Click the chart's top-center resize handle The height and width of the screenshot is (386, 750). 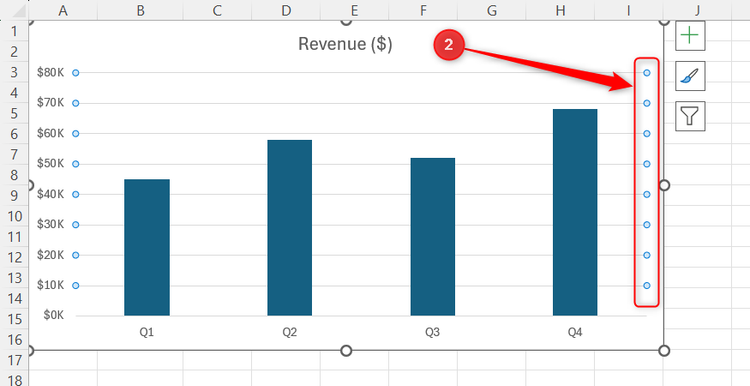point(346,21)
